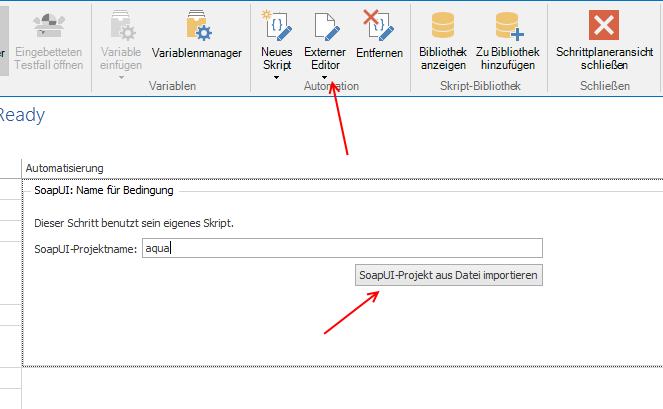Click the Skript-Bibliothek group label
Viewport: 663px width, 409px height.
(x=480, y=87)
